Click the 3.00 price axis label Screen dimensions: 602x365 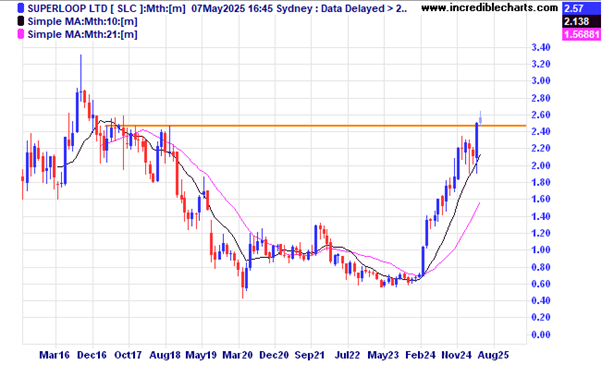541,81
